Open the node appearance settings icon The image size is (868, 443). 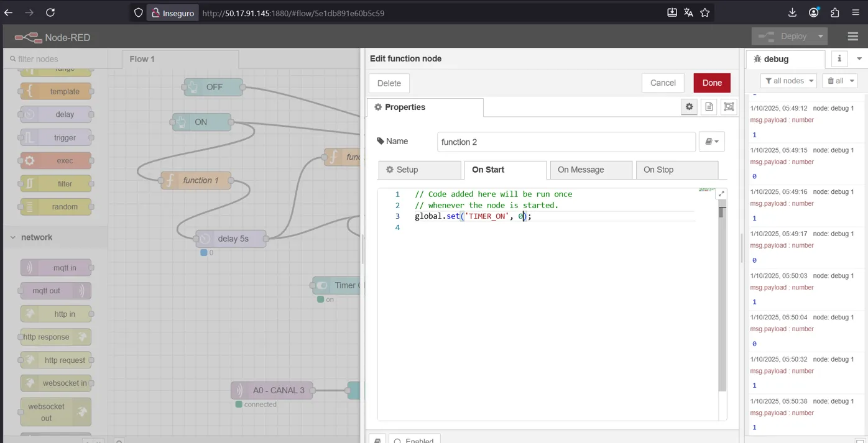coord(729,107)
